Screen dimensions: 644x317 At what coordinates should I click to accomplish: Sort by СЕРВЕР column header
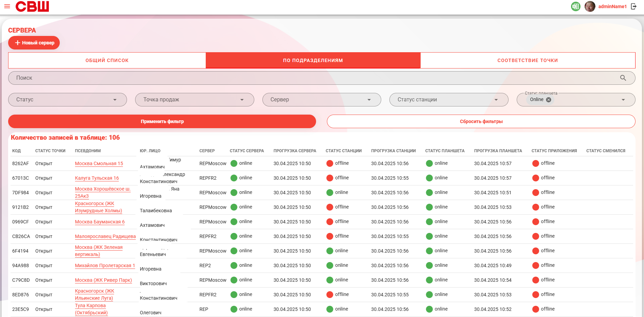coord(207,151)
